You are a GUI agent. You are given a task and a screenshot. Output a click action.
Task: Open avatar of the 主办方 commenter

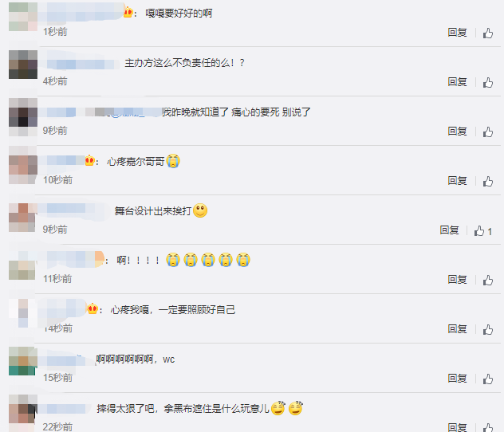(x=23, y=65)
